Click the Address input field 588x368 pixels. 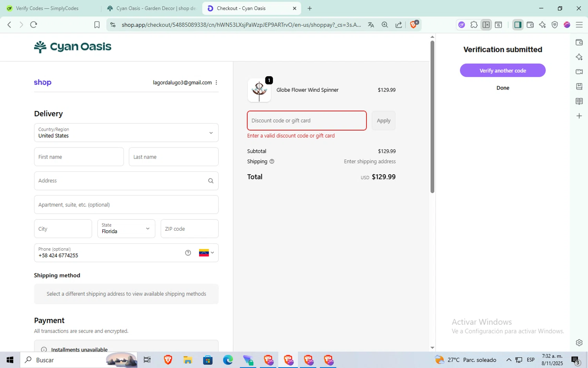[126, 181]
